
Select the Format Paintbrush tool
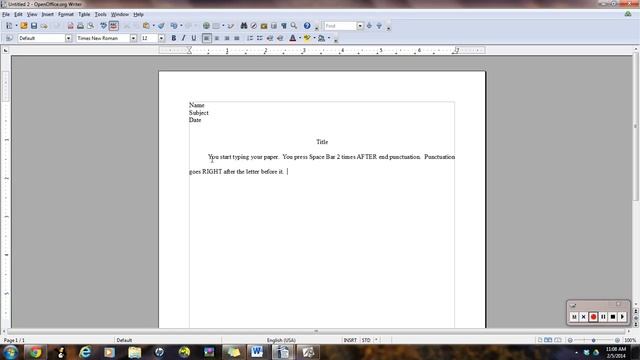(161, 26)
